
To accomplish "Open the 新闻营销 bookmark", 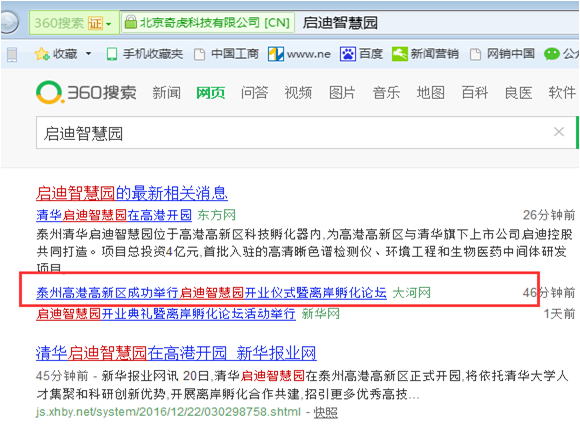I will [425, 54].
